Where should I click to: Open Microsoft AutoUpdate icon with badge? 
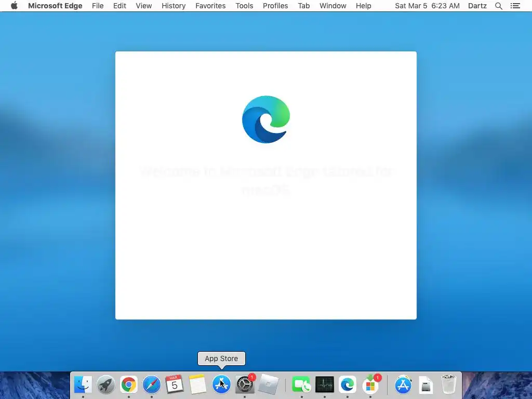pos(370,385)
